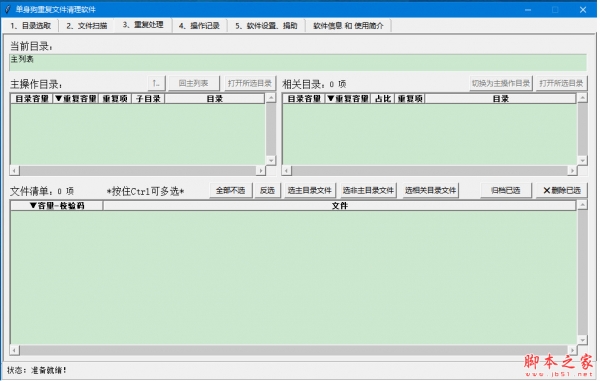The height and width of the screenshot is (381, 600).
Task: Minimize the window
Action: [528, 10]
